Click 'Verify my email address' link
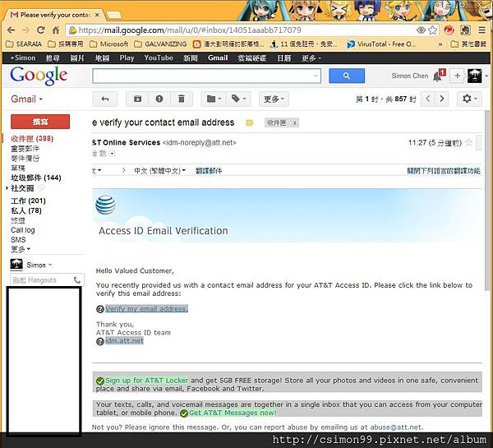 (x=146, y=308)
